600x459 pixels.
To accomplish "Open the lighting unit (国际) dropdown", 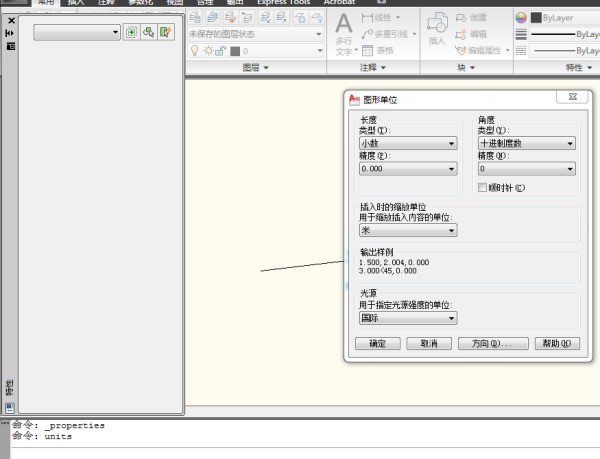I will coord(407,318).
